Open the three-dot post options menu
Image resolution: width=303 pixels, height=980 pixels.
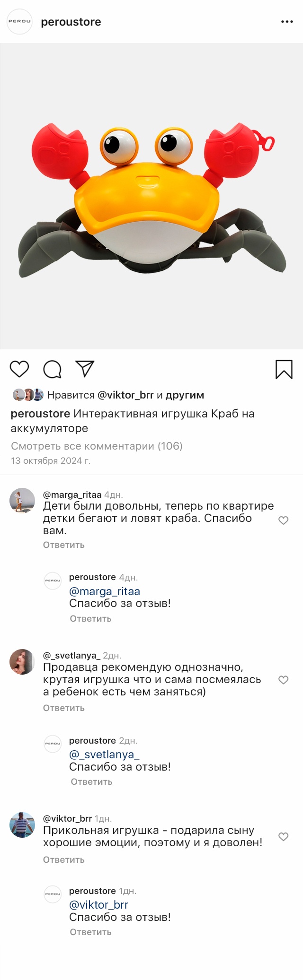(x=287, y=22)
